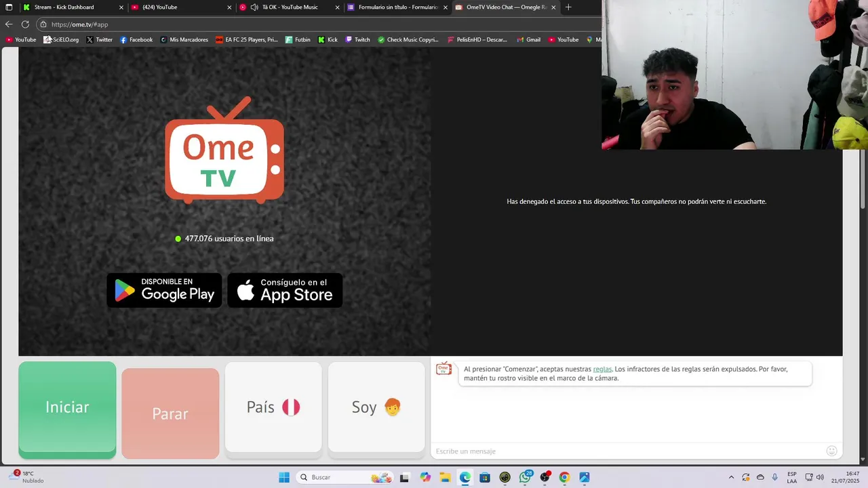Mute the YouTube Music tab speaker icon
868x488 pixels.
254,7
